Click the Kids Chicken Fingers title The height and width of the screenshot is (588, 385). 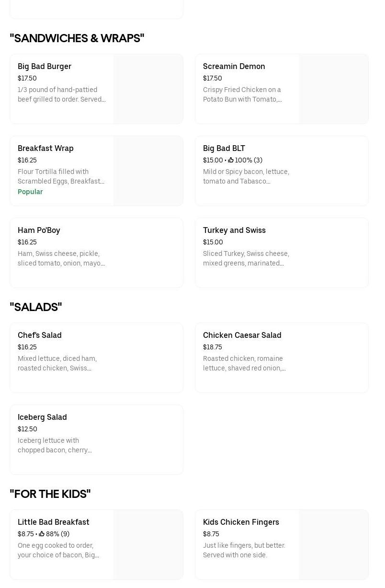point(241,522)
